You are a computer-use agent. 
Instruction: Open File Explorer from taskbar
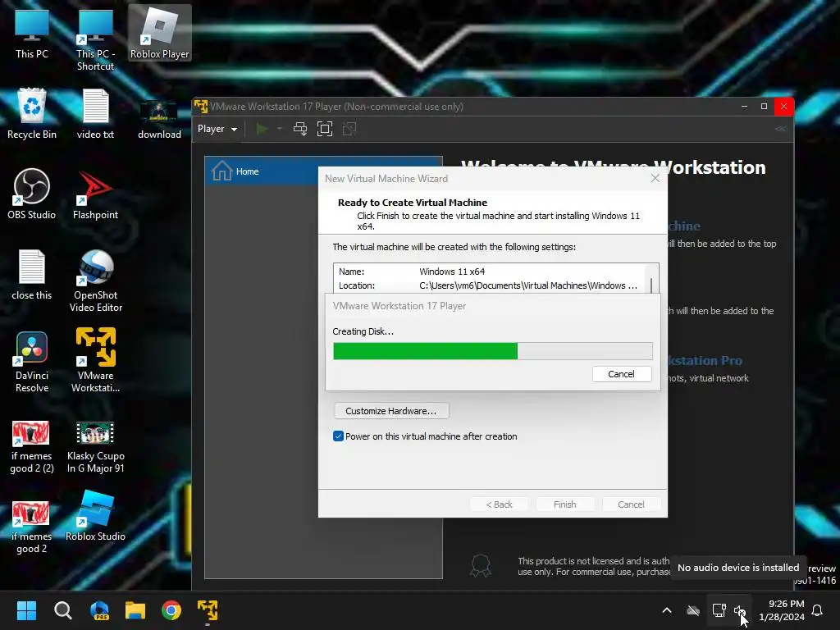tap(135, 610)
